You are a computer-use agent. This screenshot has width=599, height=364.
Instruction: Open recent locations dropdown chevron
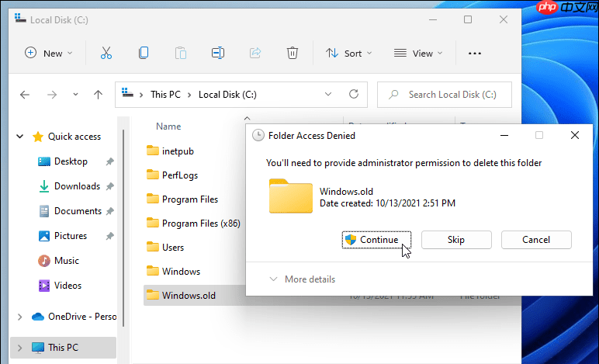tap(75, 95)
